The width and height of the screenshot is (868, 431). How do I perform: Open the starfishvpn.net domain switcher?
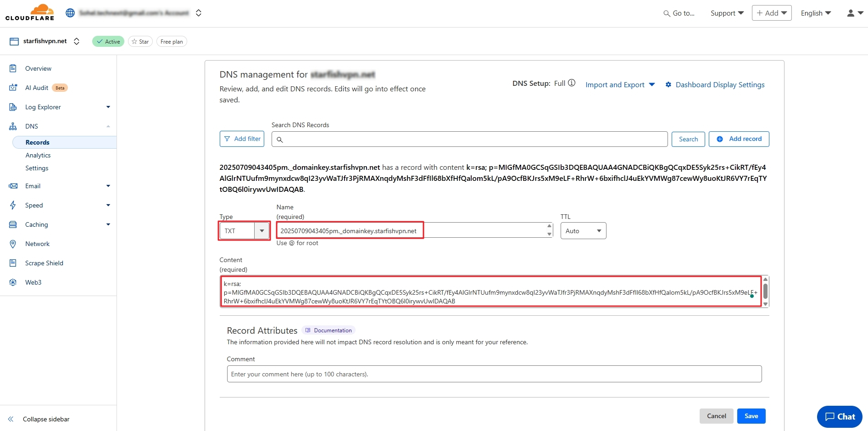point(77,41)
